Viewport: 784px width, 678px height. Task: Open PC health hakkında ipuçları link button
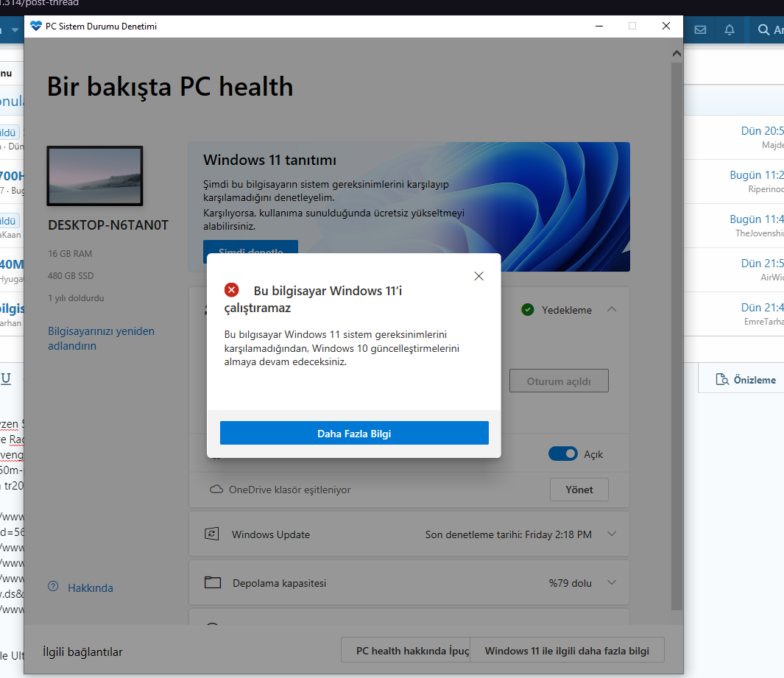(406, 651)
